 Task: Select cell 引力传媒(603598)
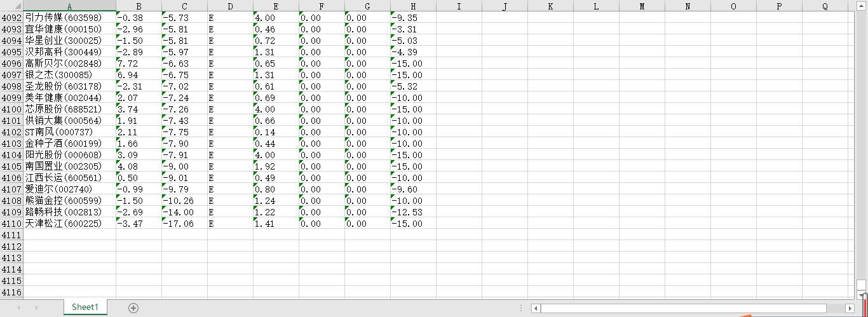pos(70,18)
